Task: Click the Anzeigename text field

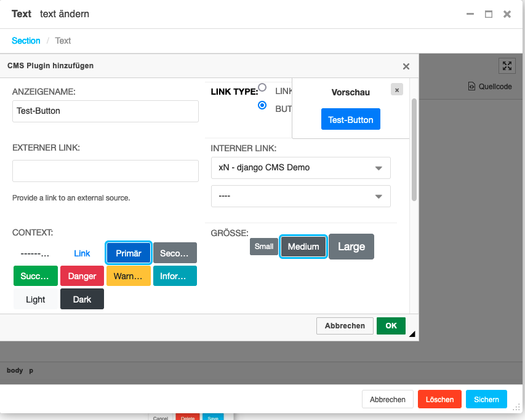Action: [105, 111]
